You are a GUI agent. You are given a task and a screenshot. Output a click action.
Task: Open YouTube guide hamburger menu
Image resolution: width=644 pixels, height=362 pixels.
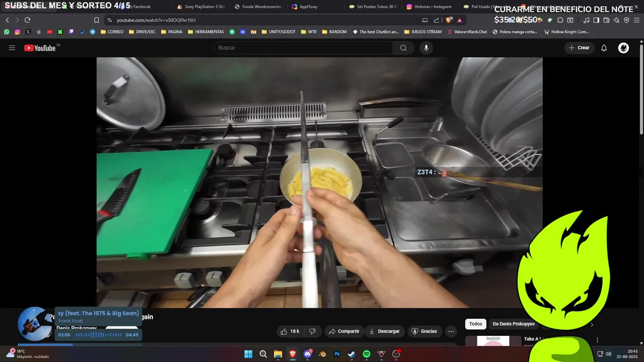point(12,48)
